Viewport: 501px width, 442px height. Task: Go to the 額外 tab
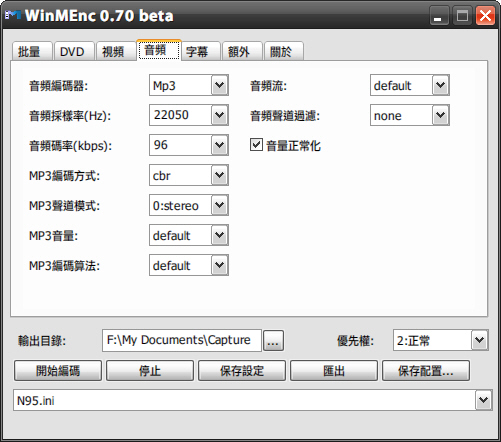click(x=242, y=51)
